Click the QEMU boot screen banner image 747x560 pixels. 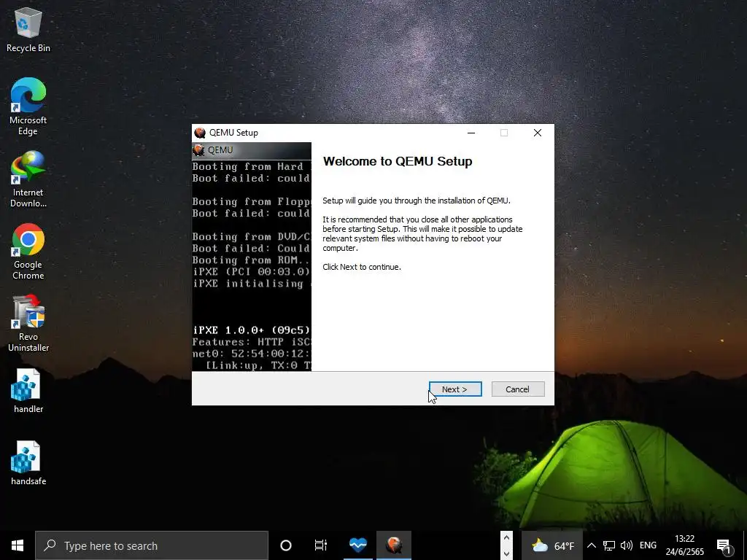point(252,257)
